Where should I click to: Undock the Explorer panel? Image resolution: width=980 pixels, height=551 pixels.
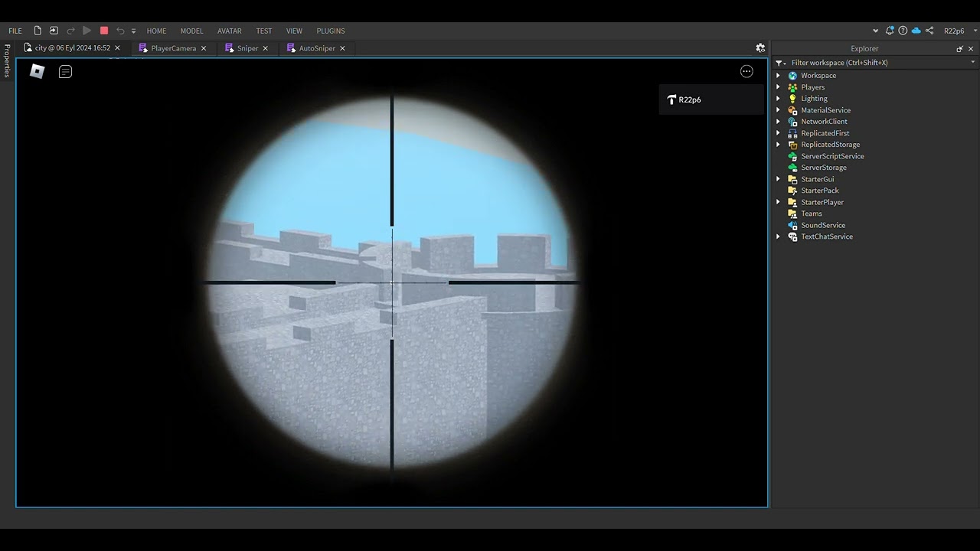click(959, 49)
